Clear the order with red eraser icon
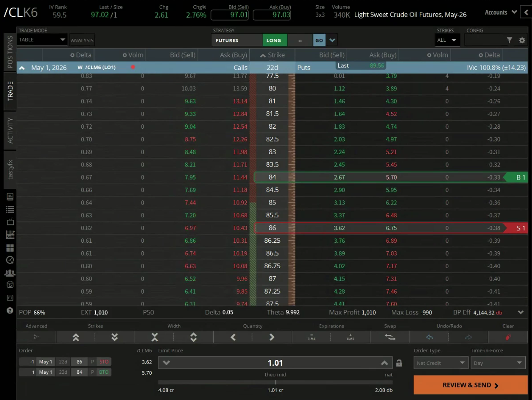The height and width of the screenshot is (400, 532). pyautogui.click(x=508, y=337)
